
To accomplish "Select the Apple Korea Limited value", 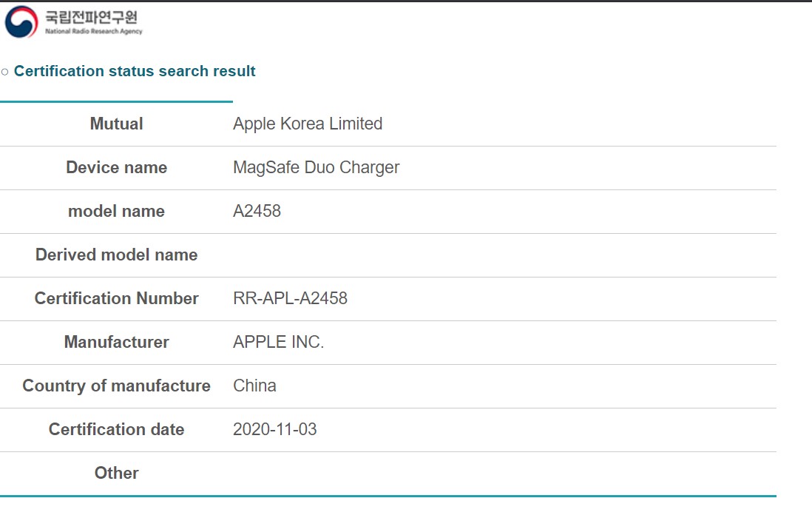I will coord(308,124).
